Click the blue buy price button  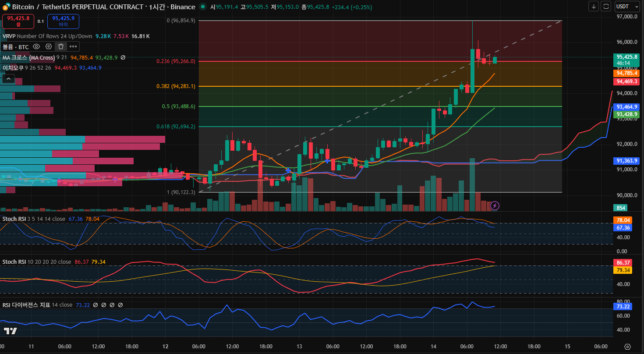pos(63,21)
